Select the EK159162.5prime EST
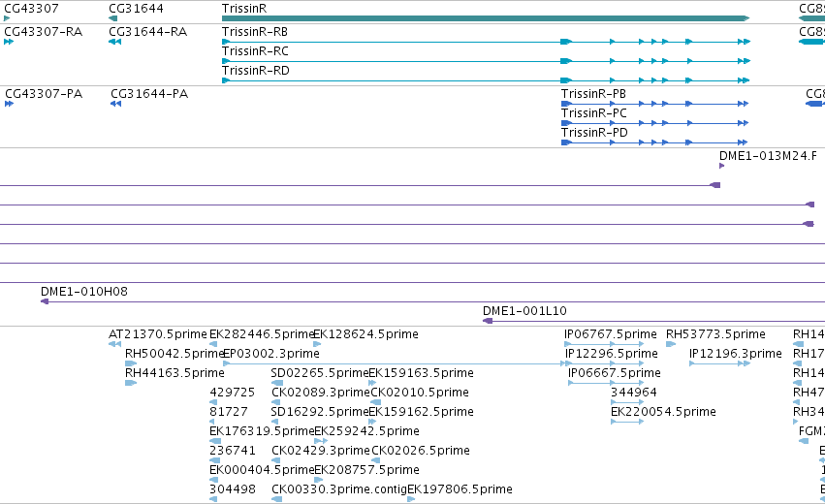Viewport: 825px width, 504px height. pyautogui.click(x=422, y=412)
